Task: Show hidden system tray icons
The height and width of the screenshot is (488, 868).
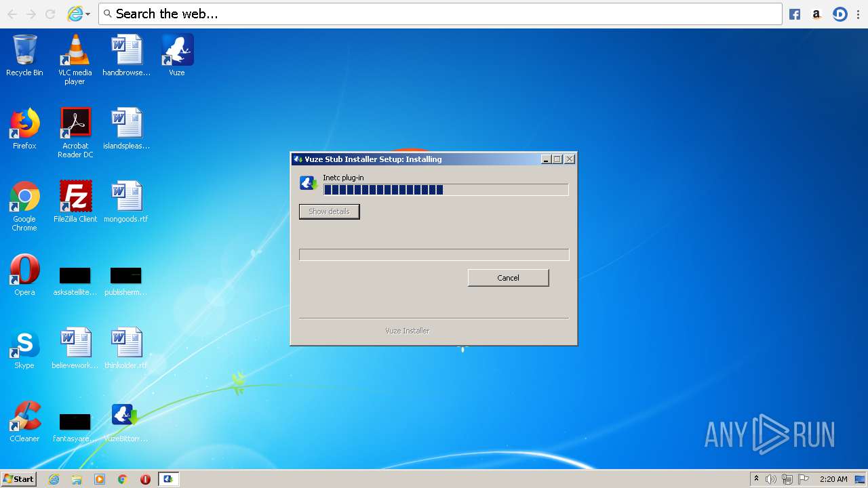Action: (756, 479)
